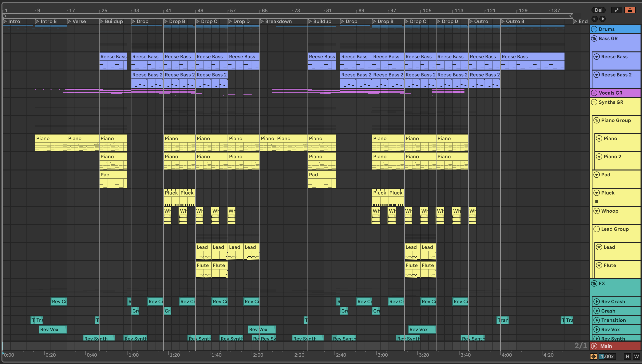Jump to the previous locator arrow
The width and height of the screenshot is (642, 364).
[595, 19]
